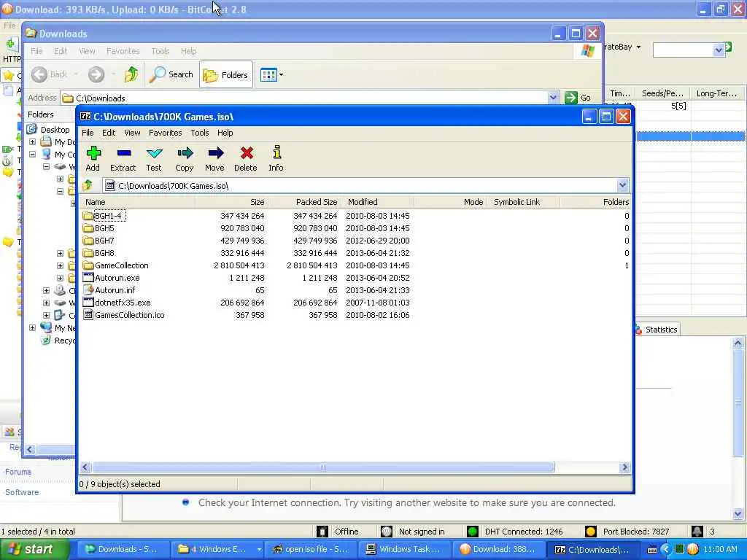Click the Forums link in BitComet sidebar
The image size is (747, 560).
point(18,472)
